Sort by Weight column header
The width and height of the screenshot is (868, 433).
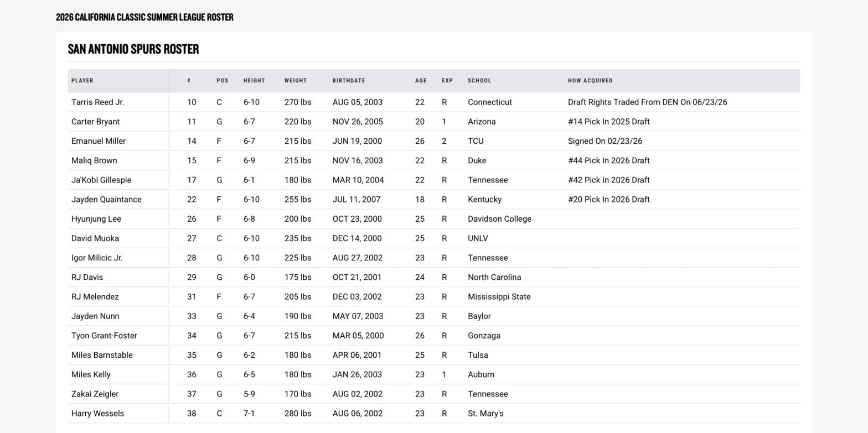click(296, 81)
